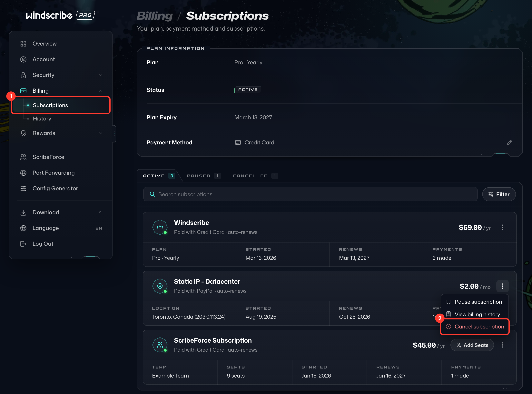The height and width of the screenshot is (394, 532).
Task: Click the ScribeForce Subscription team badge icon
Action: pos(160,345)
